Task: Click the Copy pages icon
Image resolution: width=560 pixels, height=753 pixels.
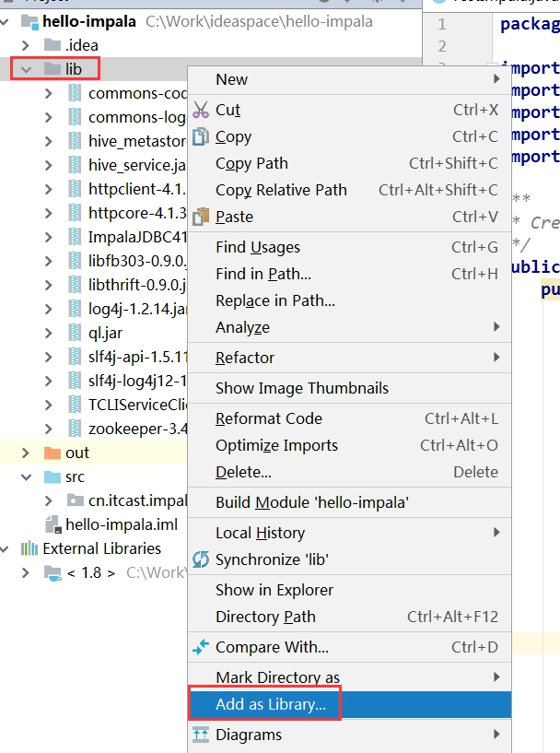Action: point(201,136)
